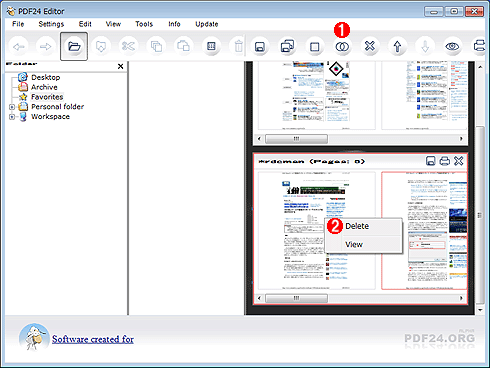490x368 pixels.
Task: Select Favorites in the folder tree
Action: (x=47, y=97)
